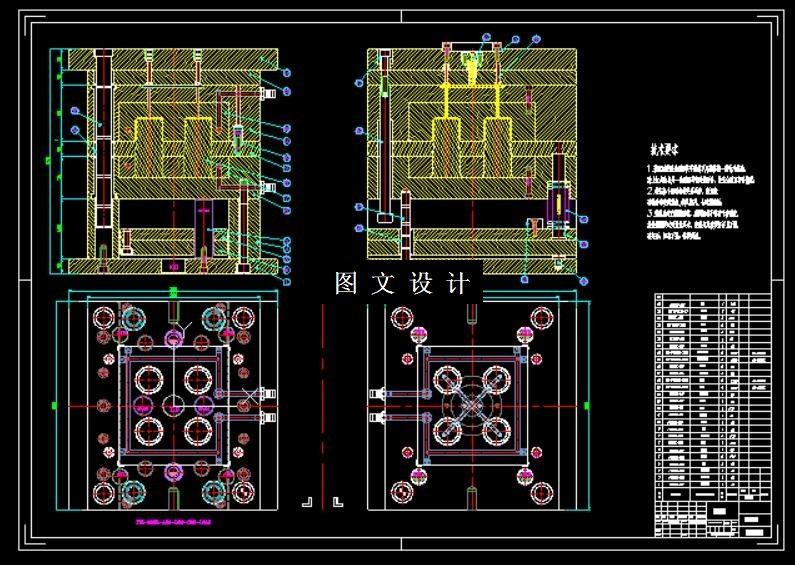Image resolution: width=795 pixels, height=565 pixels.
Task: Click the numbered notes under the 技术要求 heading
Action: coord(700,201)
